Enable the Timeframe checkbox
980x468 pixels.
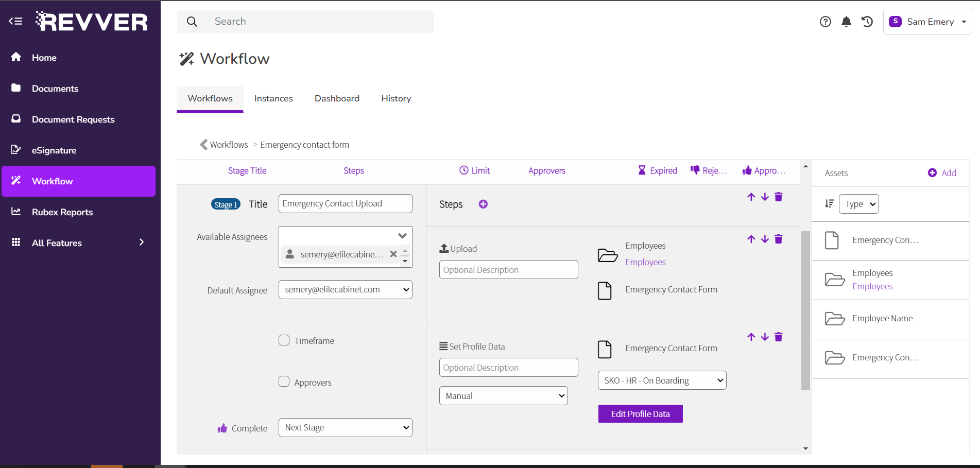284,340
